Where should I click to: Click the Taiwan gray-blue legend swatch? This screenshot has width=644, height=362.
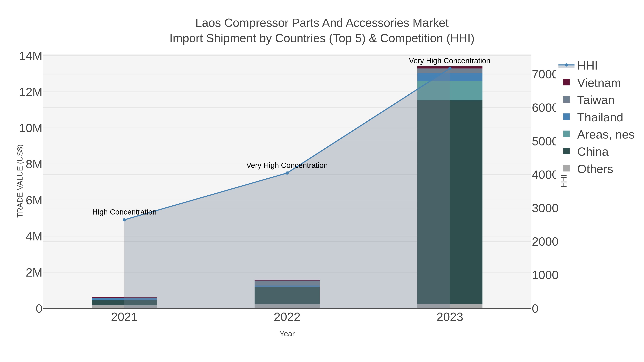point(567,99)
